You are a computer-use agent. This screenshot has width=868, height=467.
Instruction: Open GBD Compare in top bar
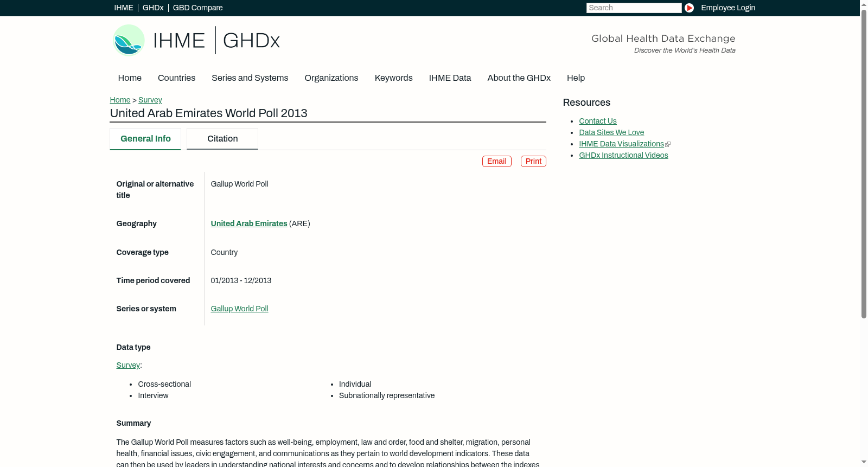coord(198,8)
